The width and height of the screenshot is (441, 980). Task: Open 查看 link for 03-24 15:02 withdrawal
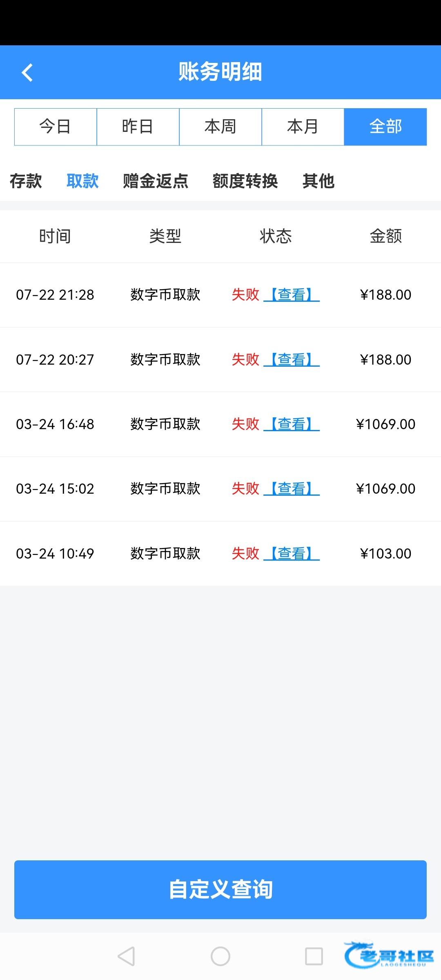click(292, 488)
